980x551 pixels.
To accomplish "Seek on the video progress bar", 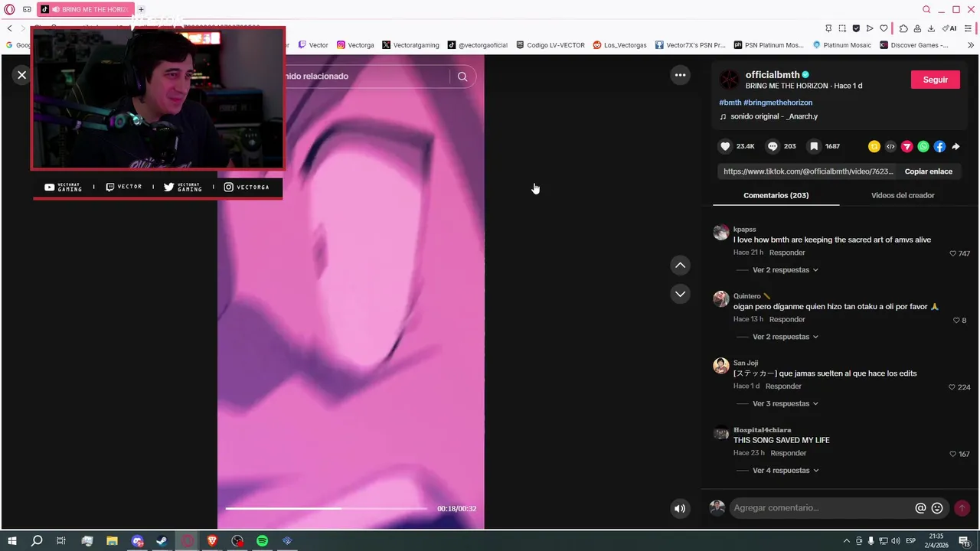I will tap(326, 508).
